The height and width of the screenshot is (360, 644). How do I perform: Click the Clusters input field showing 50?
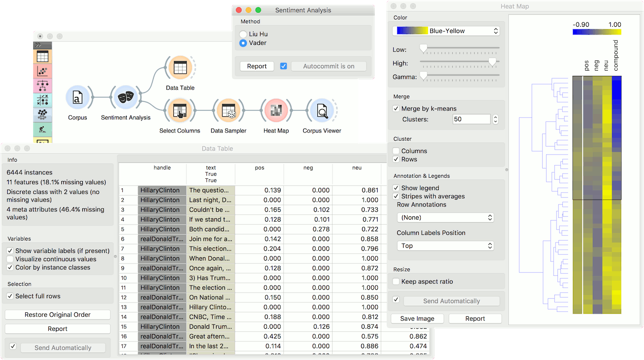tap(471, 119)
